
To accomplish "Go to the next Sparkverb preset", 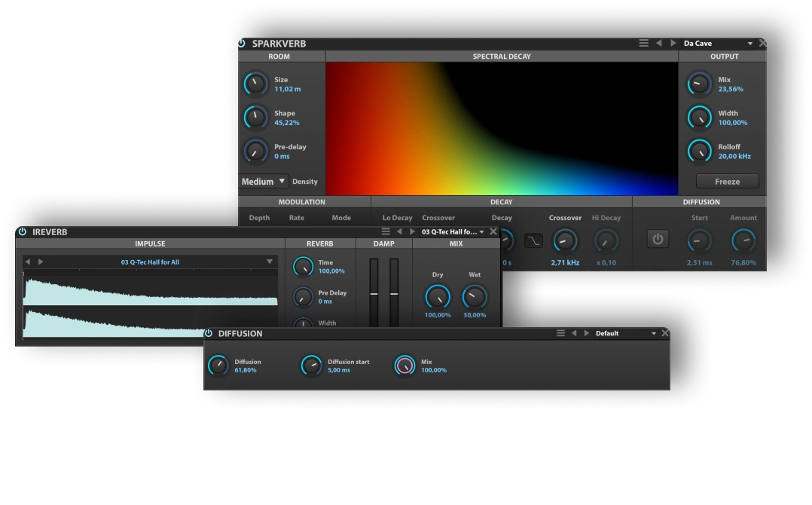I will (673, 44).
